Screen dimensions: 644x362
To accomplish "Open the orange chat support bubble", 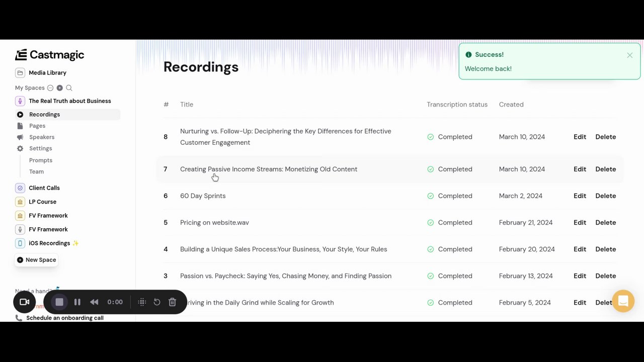I will (623, 301).
